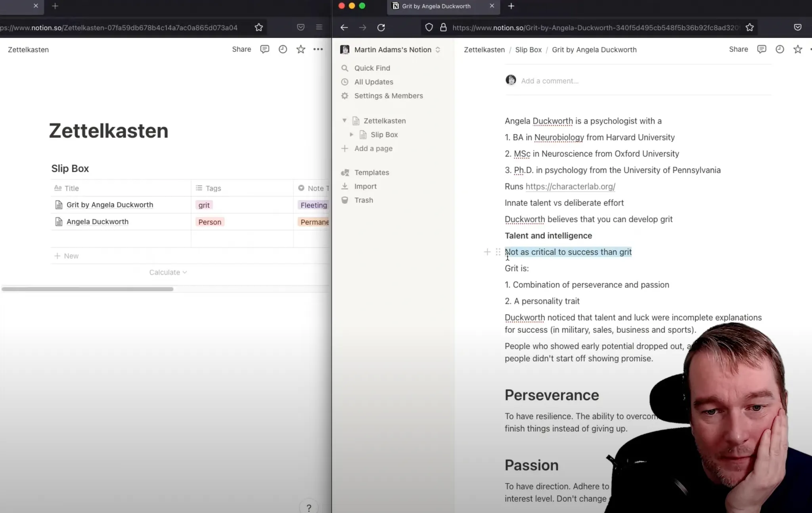Open Quick Find in sidebar

click(372, 68)
